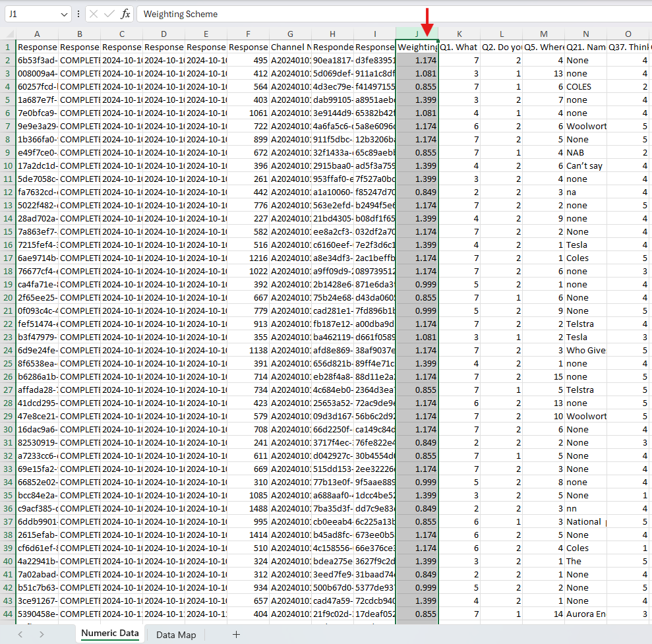Click cell F36 value 1488

(249, 508)
